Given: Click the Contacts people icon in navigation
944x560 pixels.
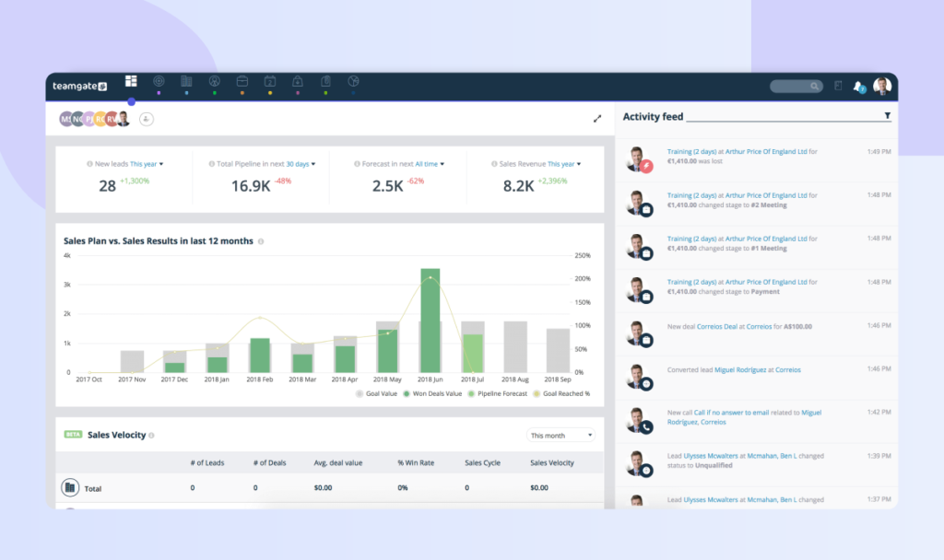Looking at the screenshot, I should 214,81.
